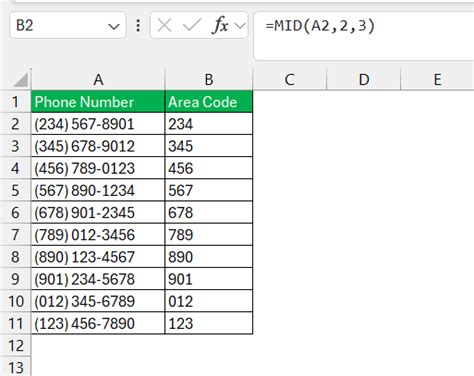Click the cancel X icon in formula bar
Image resolution: width=474 pixels, height=376 pixels.
pos(164,25)
